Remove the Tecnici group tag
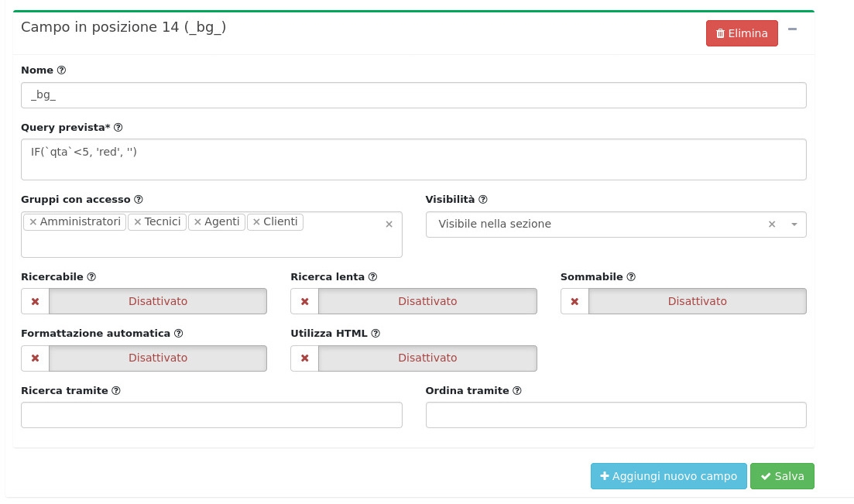 [x=138, y=222]
